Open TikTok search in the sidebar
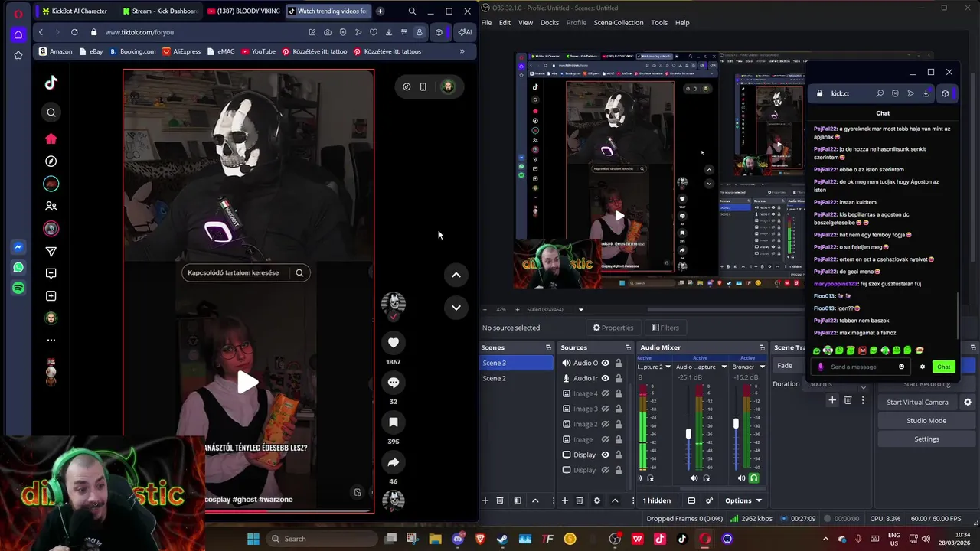 click(51, 112)
